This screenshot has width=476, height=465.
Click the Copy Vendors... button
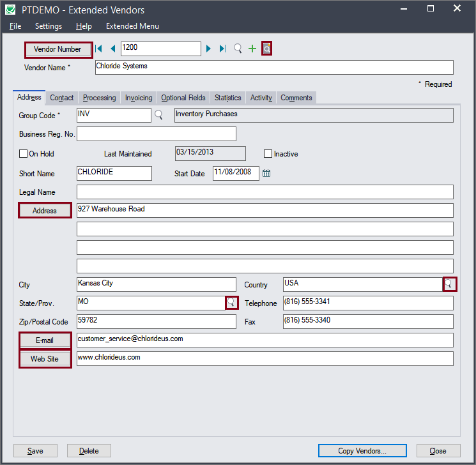pos(362,451)
